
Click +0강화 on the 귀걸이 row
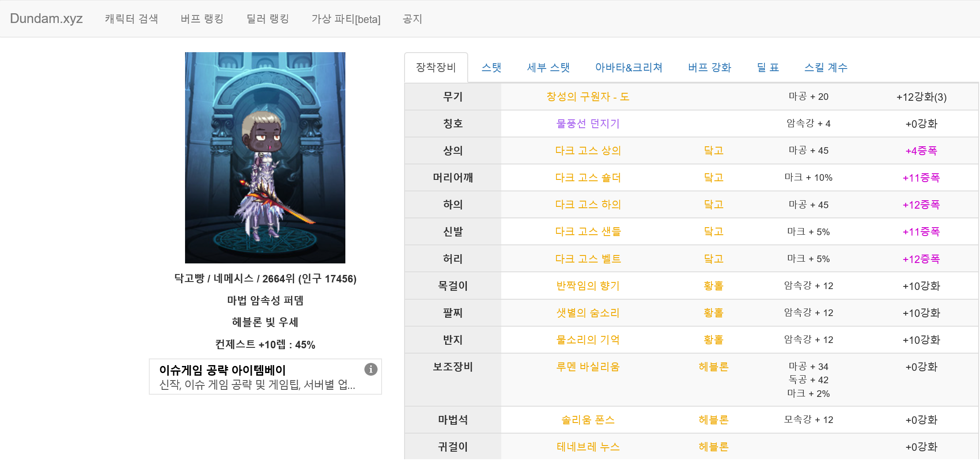(x=921, y=447)
